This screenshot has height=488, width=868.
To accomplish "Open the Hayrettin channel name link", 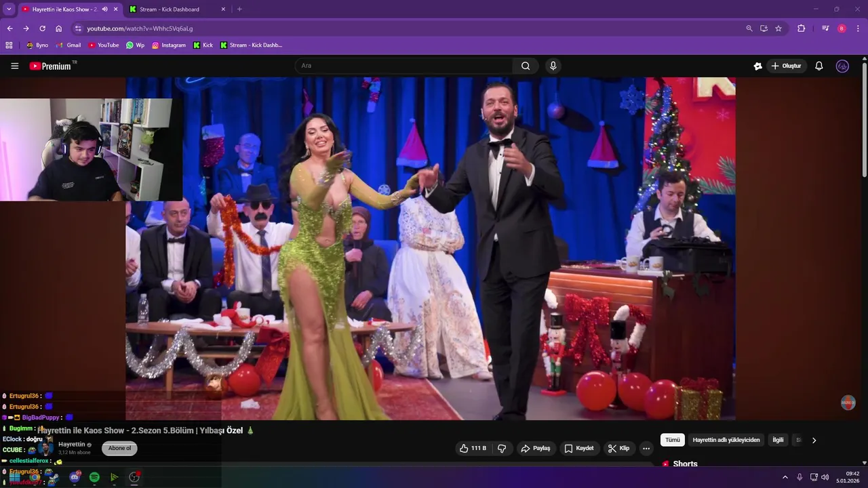I will coord(72,445).
